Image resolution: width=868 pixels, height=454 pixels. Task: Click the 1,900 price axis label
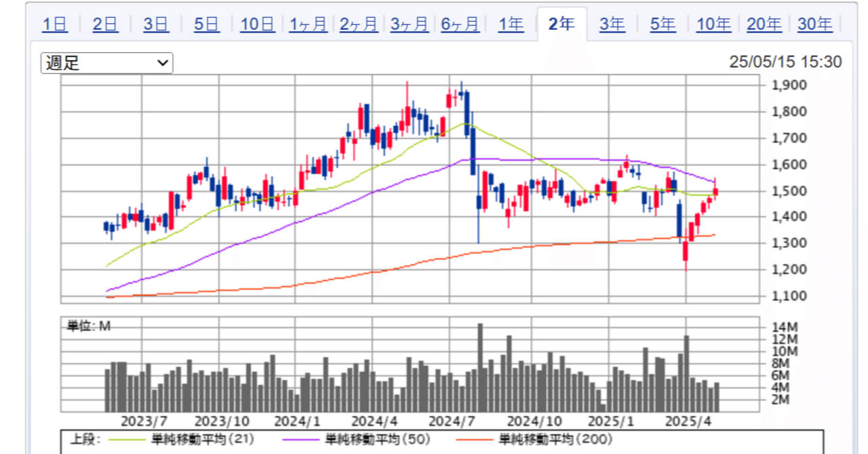tap(789, 85)
